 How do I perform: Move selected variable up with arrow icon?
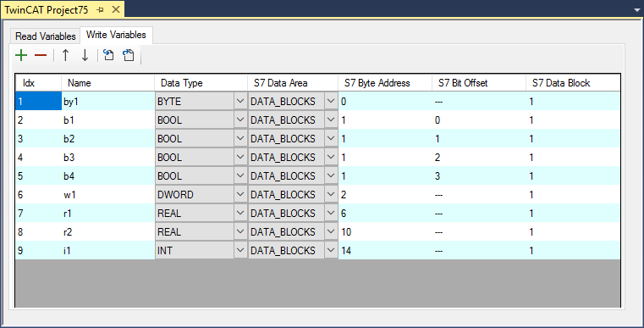click(x=65, y=55)
